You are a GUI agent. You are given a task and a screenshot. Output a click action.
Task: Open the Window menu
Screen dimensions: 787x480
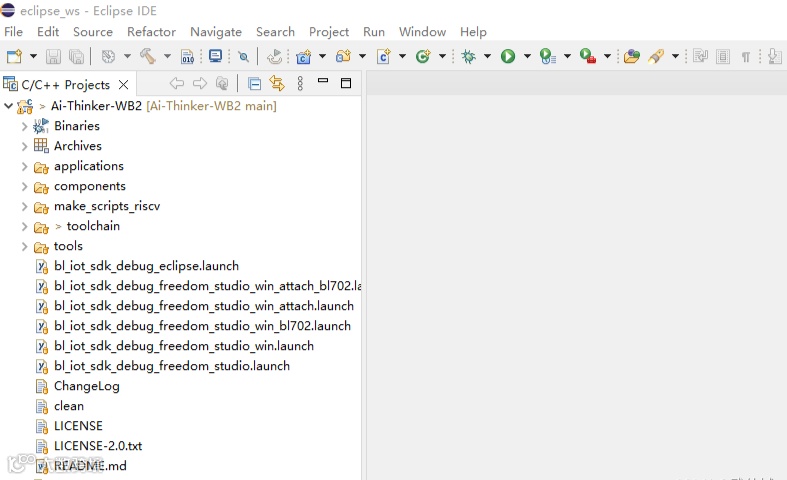tap(423, 32)
